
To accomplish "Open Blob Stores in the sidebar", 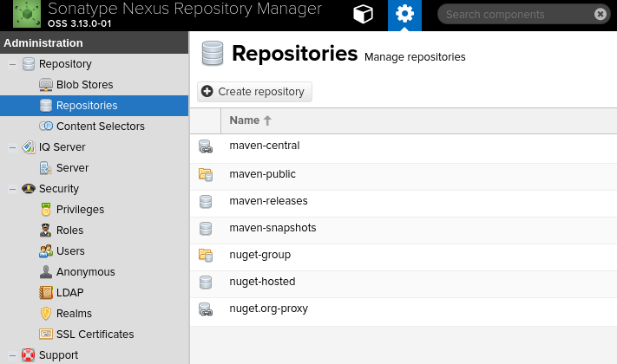I will coord(84,85).
